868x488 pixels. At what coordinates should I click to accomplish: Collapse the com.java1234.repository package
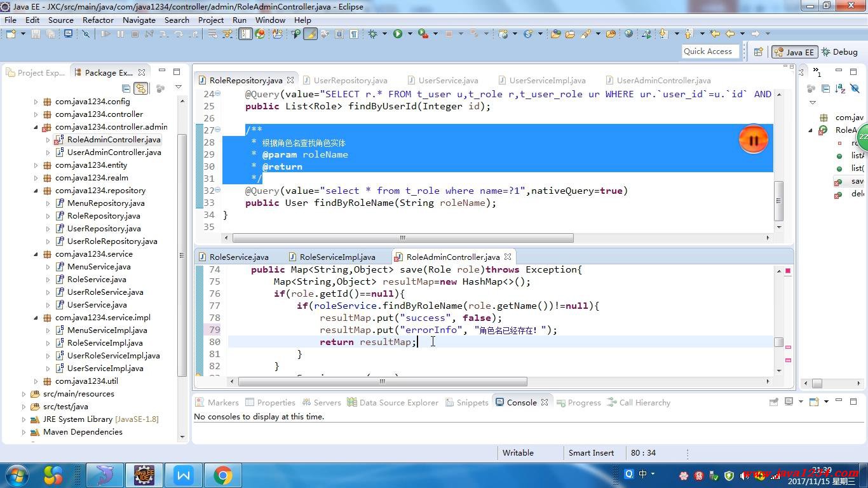(36, 191)
